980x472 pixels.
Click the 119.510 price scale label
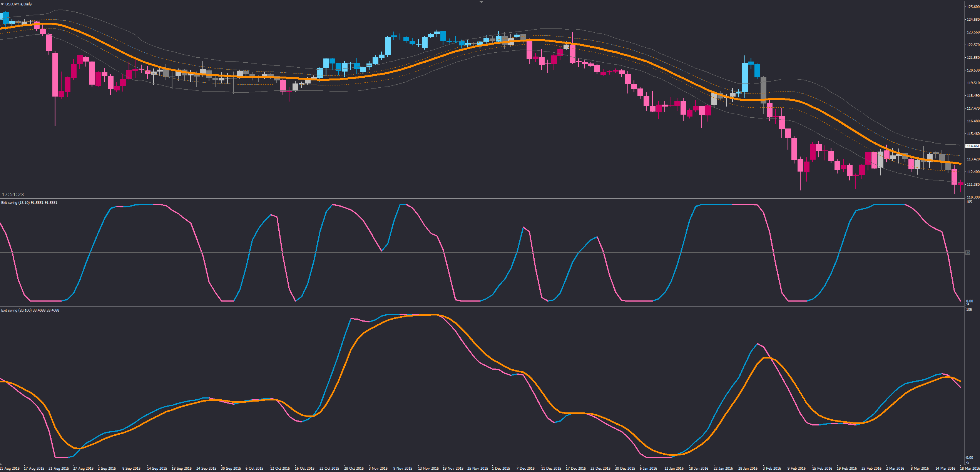(x=973, y=83)
